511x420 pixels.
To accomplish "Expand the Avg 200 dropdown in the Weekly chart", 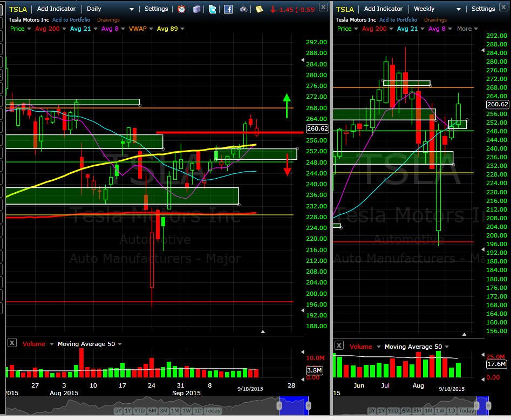I will [x=391, y=29].
